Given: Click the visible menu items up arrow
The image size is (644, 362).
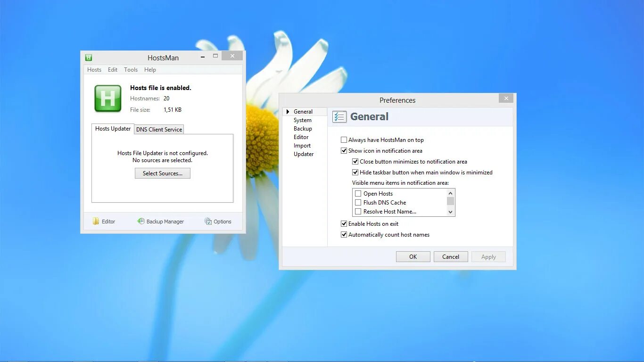Looking at the screenshot, I should click(x=450, y=193).
